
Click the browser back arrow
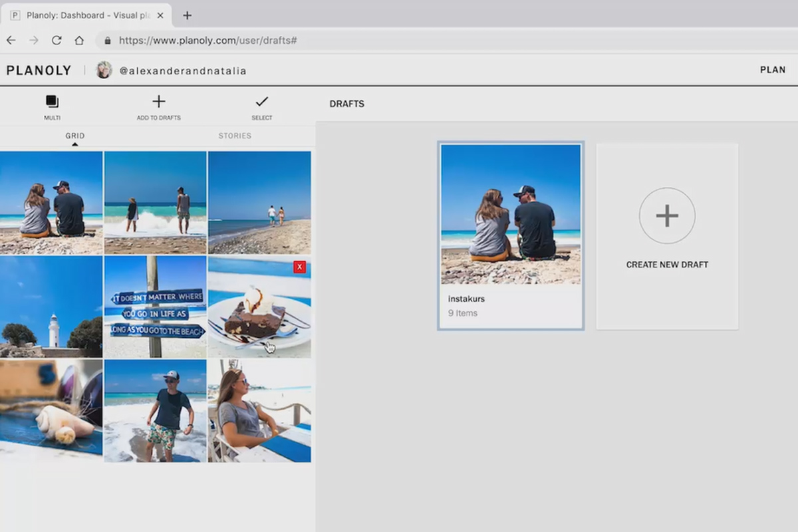(11, 41)
